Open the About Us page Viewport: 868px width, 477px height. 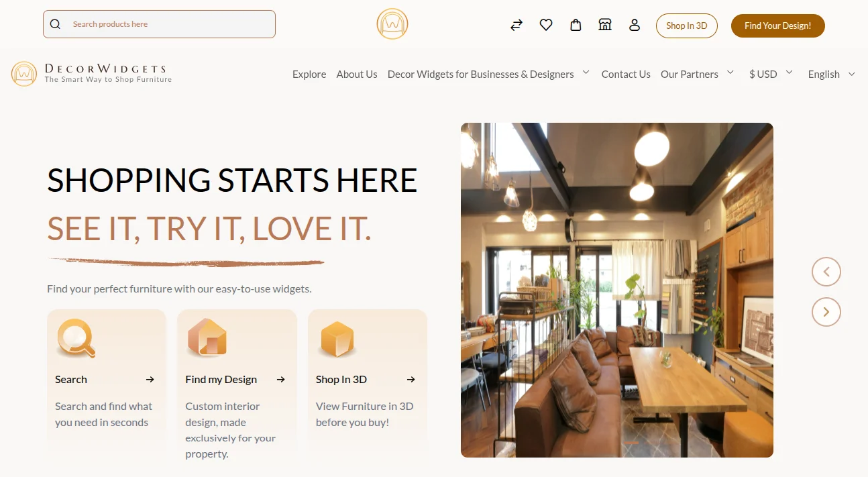pyautogui.click(x=357, y=74)
